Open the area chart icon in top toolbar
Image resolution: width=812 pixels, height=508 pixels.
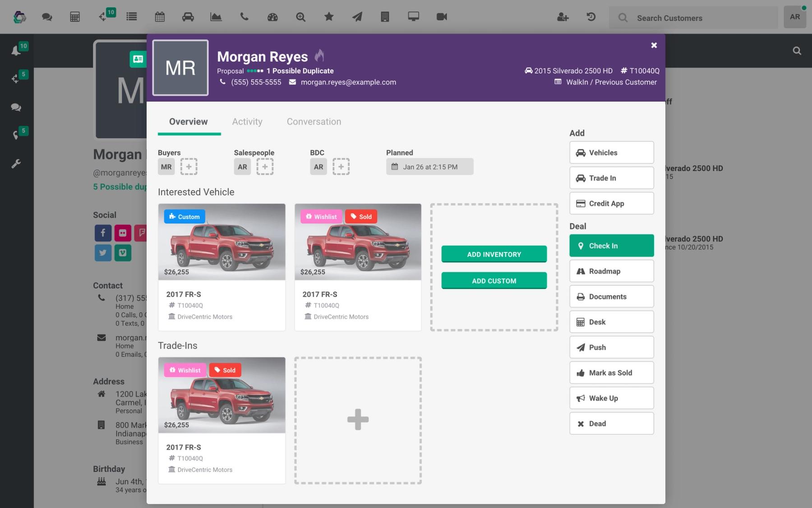click(216, 17)
